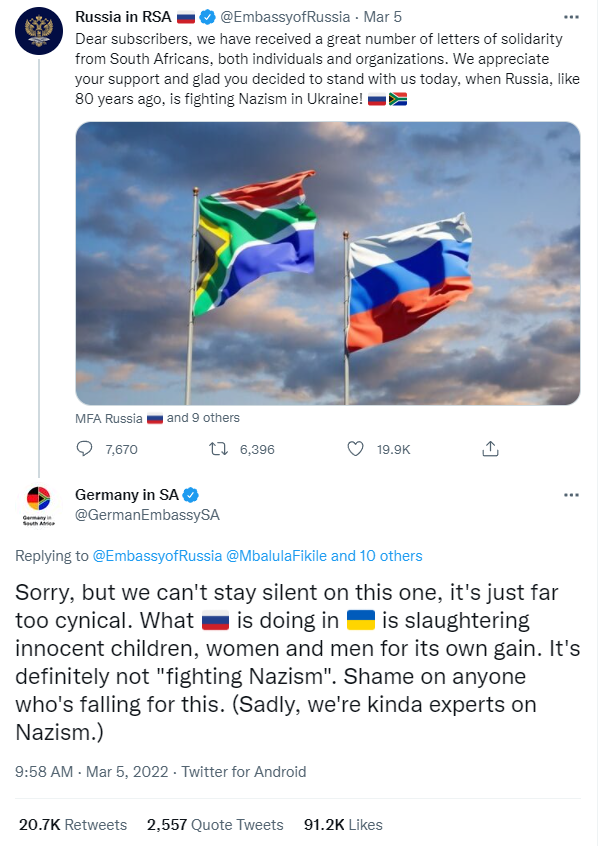
Task: Click the share icon under Russia tweet
Action: click(x=490, y=448)
